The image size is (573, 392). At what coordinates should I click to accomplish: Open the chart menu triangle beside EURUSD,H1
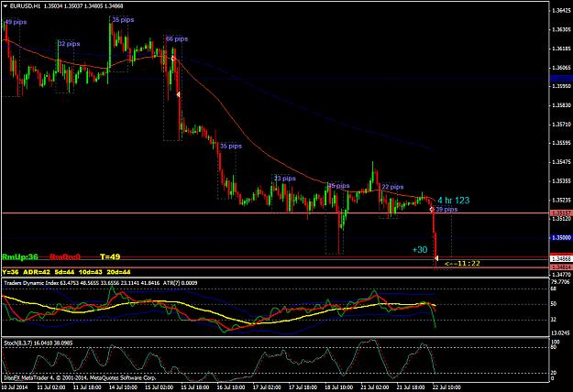[6, 6]
